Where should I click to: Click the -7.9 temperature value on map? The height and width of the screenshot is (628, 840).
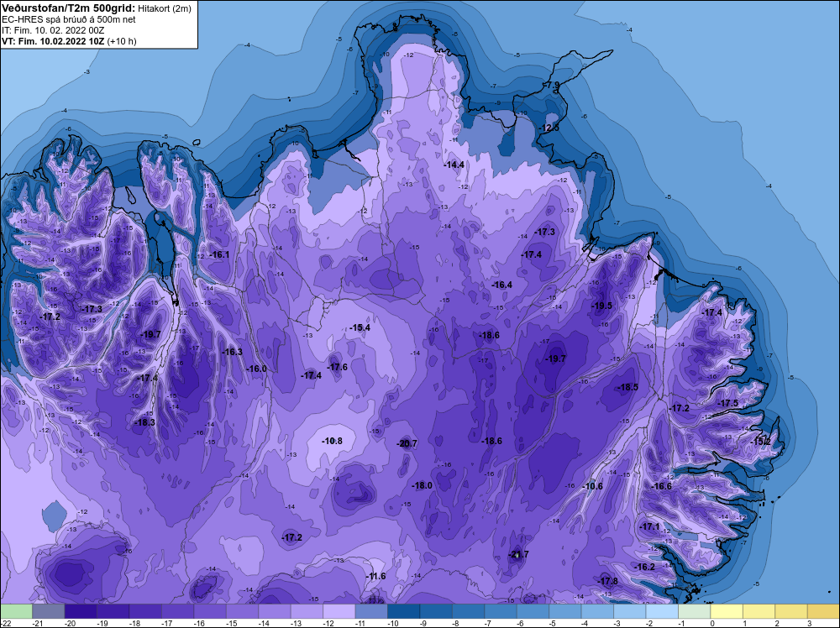[550, 85]
